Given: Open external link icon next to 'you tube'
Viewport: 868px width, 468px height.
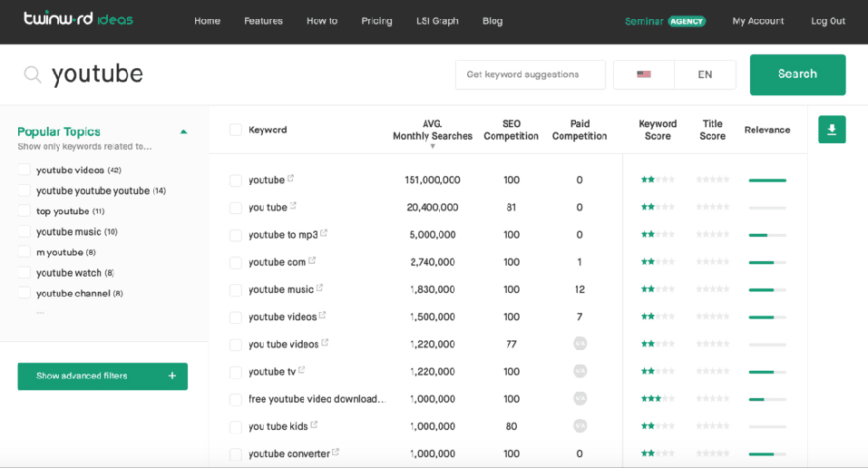Looking at the screenshot, I should coord(293,206).
